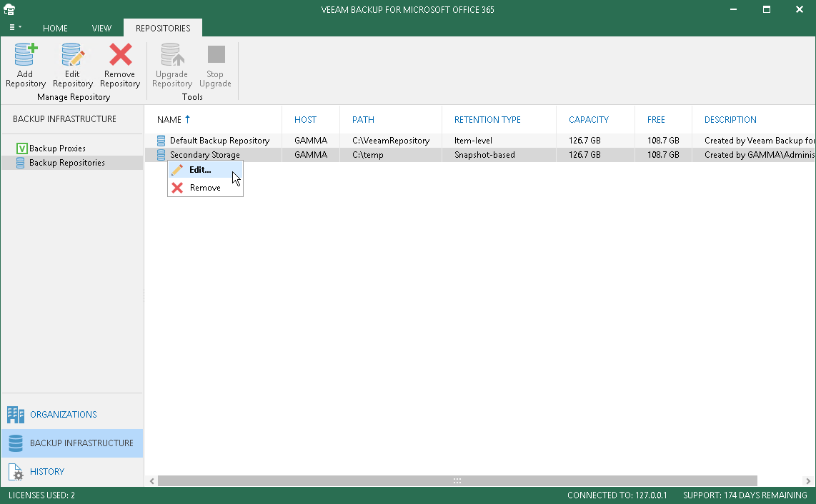The height and width of the screenshot is (504, 816).
Task: Click the Veeam app icon in title bar
Action: click(x=9, y=9)
